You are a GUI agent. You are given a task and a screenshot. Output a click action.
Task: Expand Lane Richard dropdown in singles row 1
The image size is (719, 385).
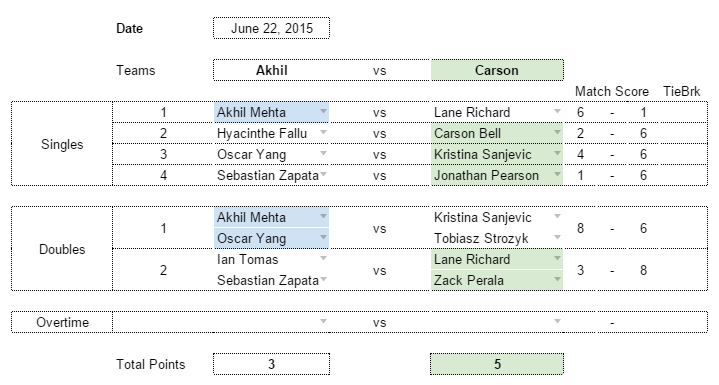coord(557,111)
